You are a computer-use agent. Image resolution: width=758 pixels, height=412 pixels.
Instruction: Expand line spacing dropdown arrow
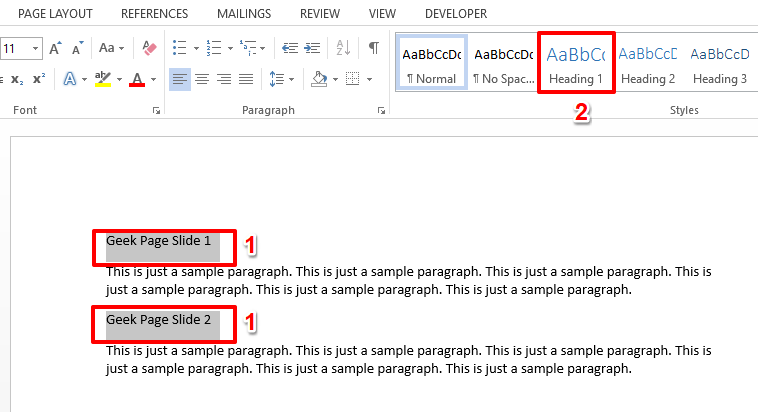(291, 79)
